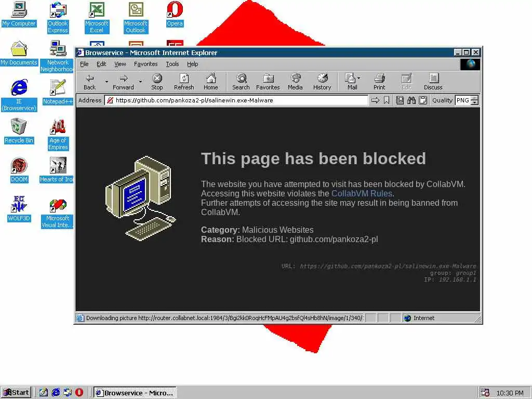The width and height of the screenshot is (532, 399).
Task: Expand the Back button history arrow
Action: click(107, 82)
